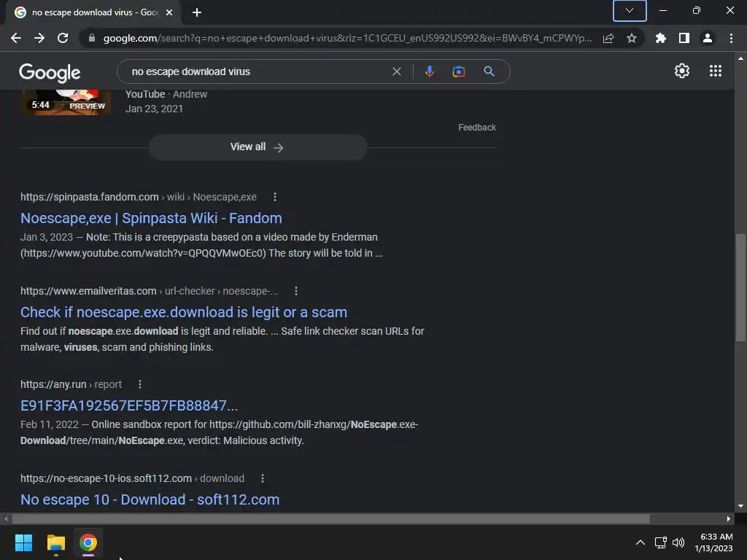
Task: Open No escape 10 soft112 link
Action: [x=150, y=499]
